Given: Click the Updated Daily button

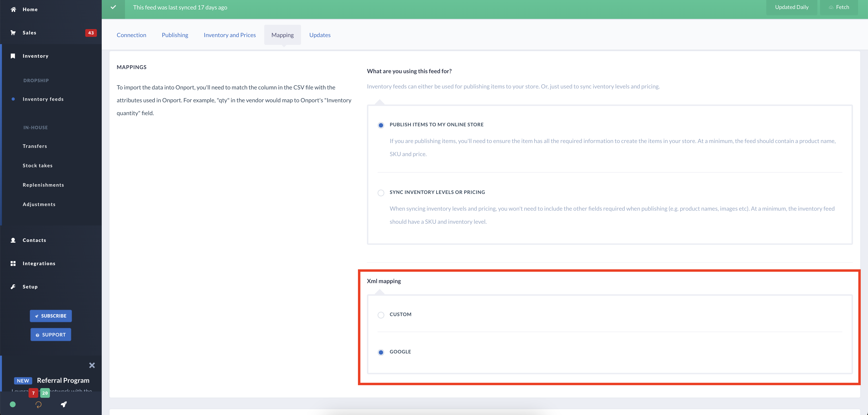Looking at the screenshot, I should coord(791,7).
